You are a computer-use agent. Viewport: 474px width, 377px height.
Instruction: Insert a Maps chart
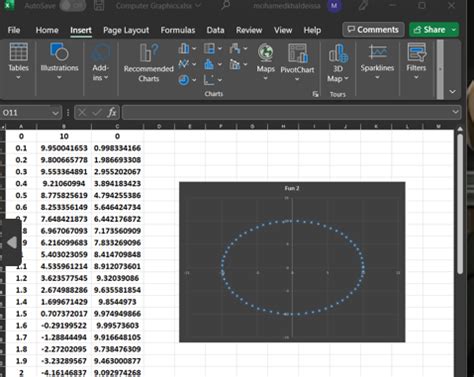[266, 62]
